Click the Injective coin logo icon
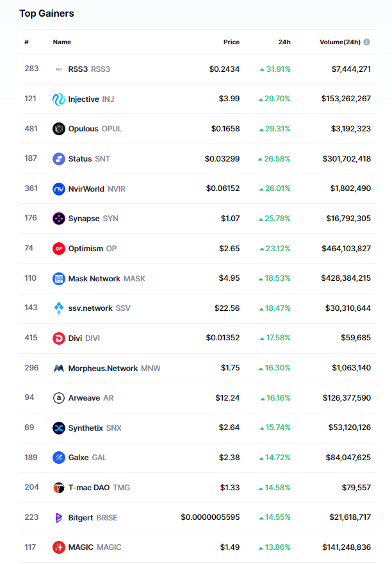This screenshot has width=392, height=564. pyautogui.click(x=59, y=99)
